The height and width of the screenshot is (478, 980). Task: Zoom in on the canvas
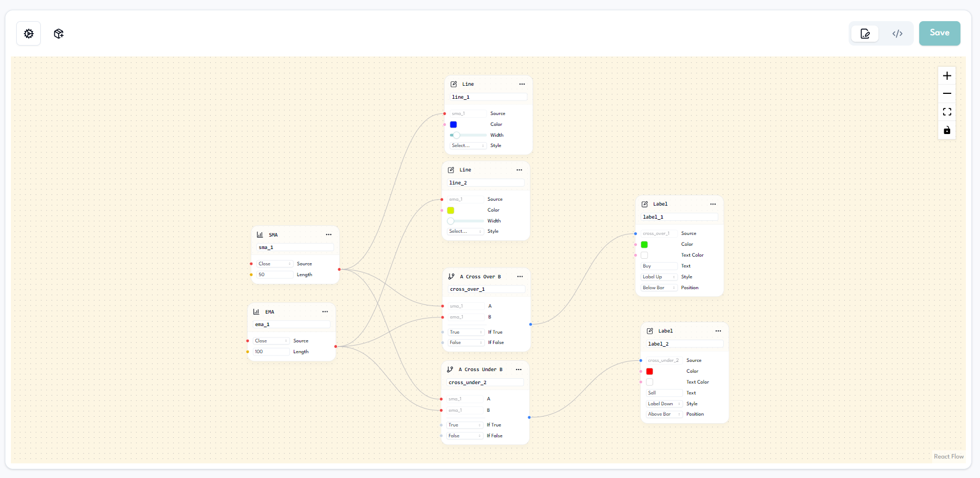947,76
